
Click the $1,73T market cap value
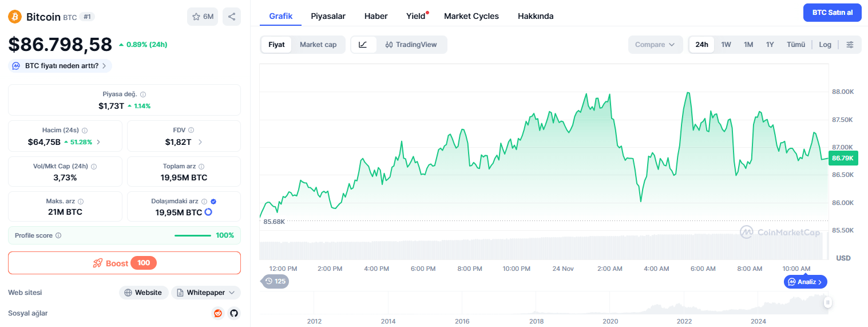coord(111,106)
